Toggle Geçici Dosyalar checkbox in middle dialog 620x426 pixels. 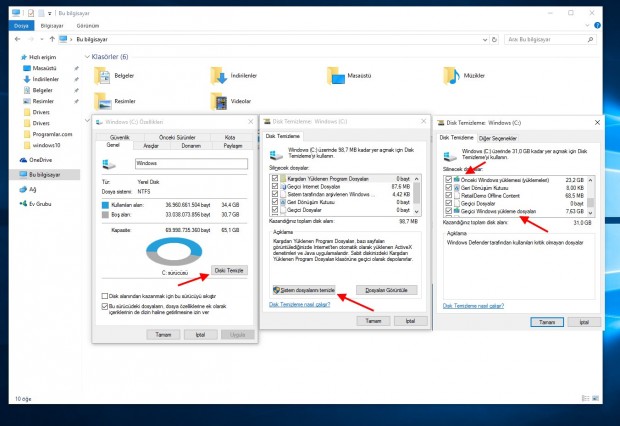pos(275,210)
